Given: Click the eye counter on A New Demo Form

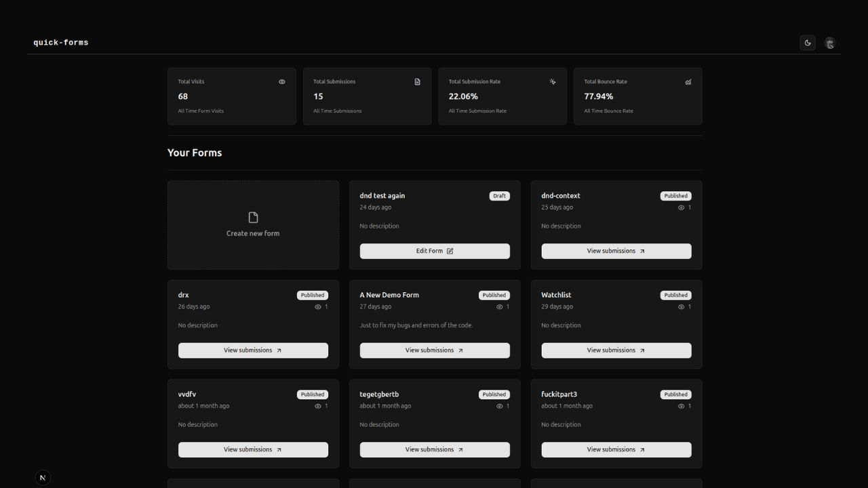Looking at the screenshot, I should pos(500,306).
